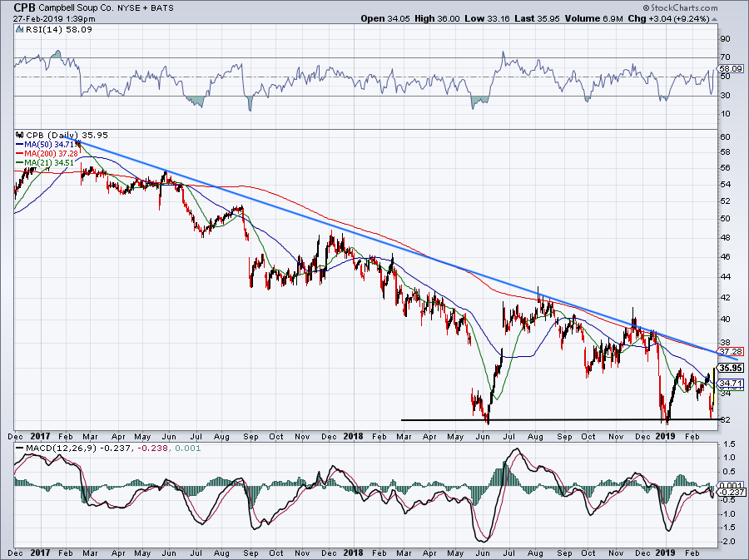This screenshot has width=749, height=560.
Task: Click the 40 label on the price axis
Action: pos(725,319)
